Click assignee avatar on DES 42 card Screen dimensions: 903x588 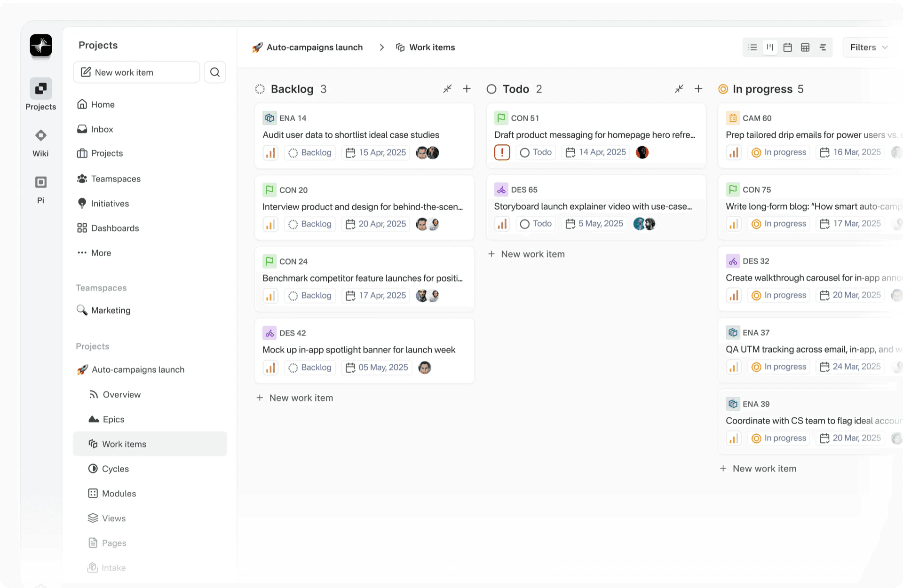point(425,368)
